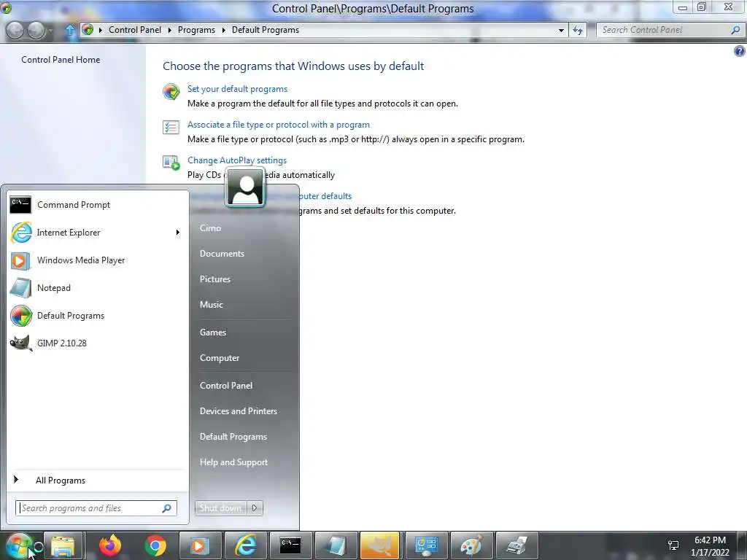Click the file association checklist icon
The image size is (747, 560).
pyautogui.click(x=171, y=127)
